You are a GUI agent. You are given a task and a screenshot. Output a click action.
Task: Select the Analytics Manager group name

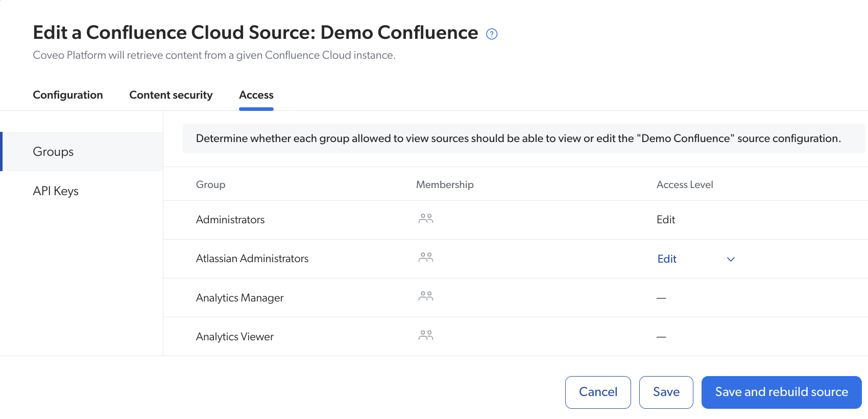coord(239,298)
